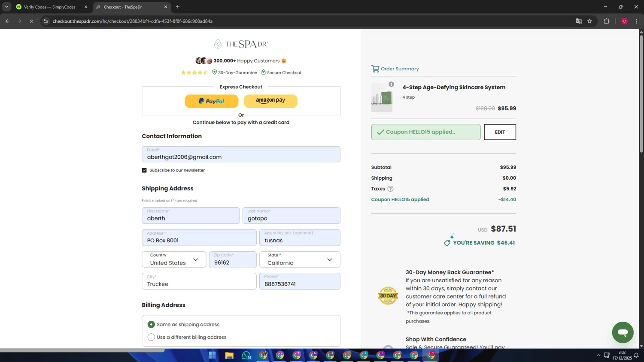Click the five-star rating icons

pos(194,72)
